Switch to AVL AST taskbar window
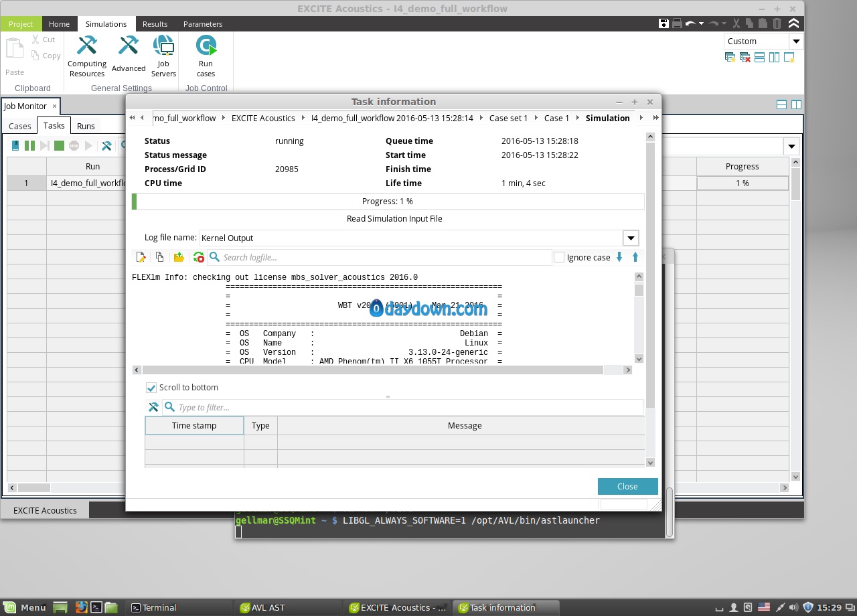The image size is (857, 616). click(290, 607)
